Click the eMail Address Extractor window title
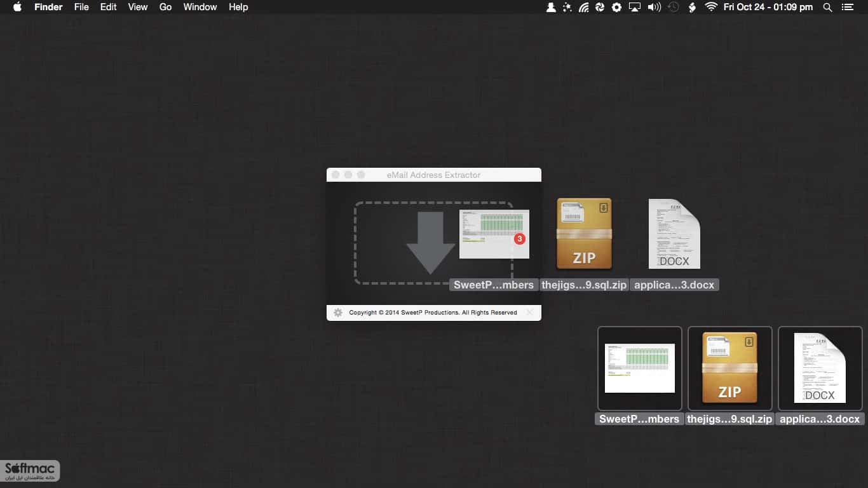Viewport: 868px width, 488px height. tap(434, 175)
